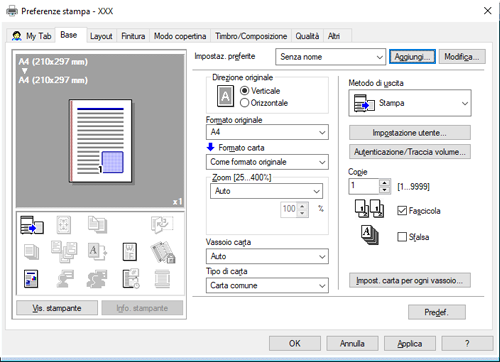Click the page preview thumbnail image
Screen dimensions: 500x362
(101, 141)
